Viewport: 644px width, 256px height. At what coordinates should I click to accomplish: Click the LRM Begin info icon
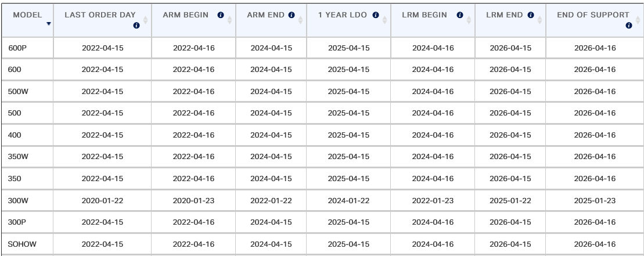459,15
